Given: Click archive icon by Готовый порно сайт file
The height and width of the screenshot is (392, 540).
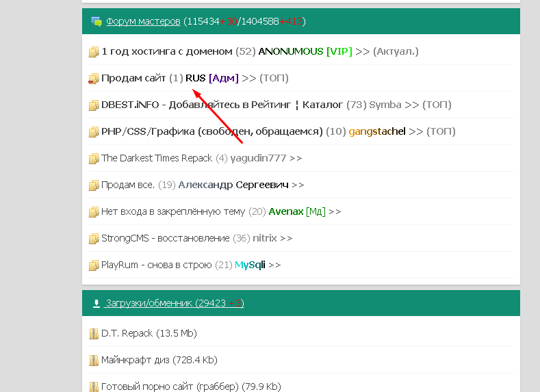Looking at the screenshot, I should pos(94,387).
